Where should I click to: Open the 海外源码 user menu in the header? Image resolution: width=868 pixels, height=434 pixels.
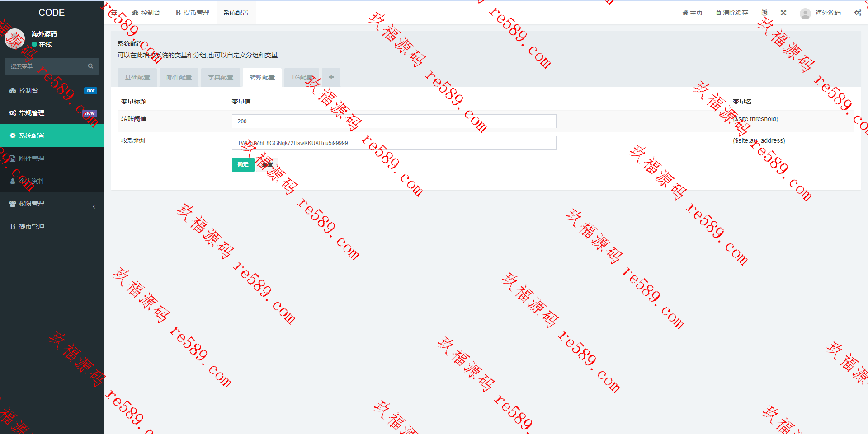(820, 13)
